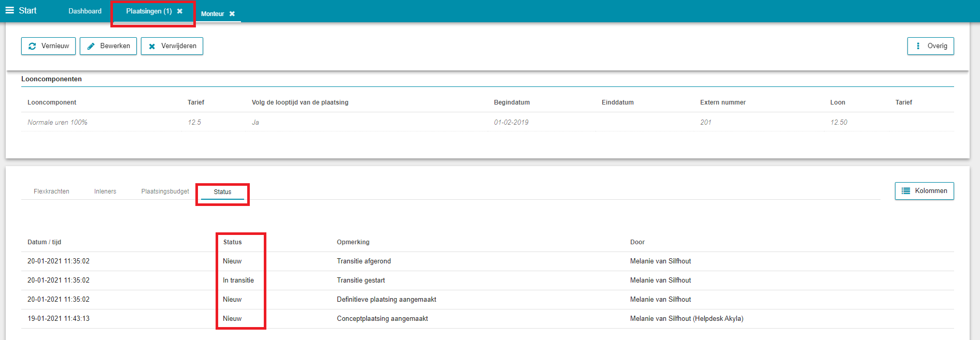Open the Plaatsingsbudget tab
This screenshot has width=980, height=340.
point(165,191)
